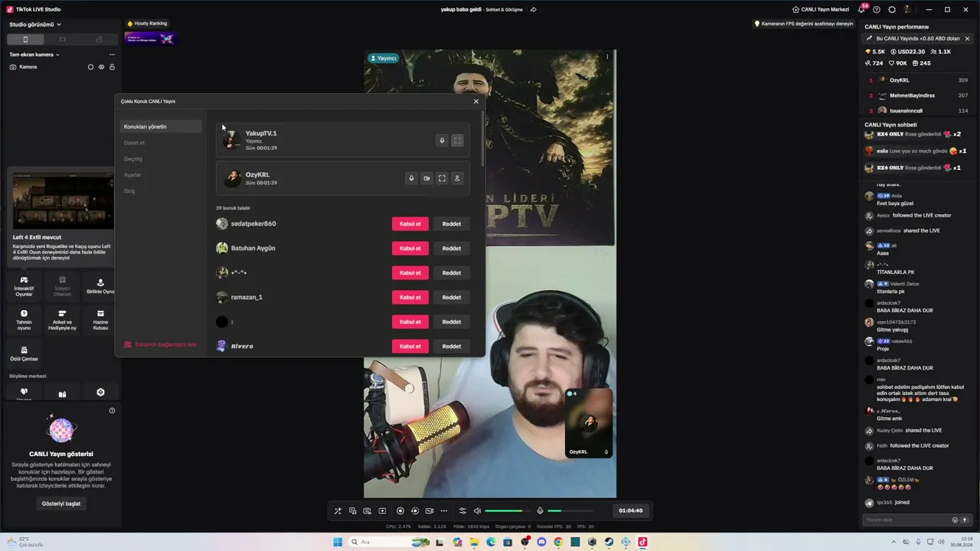The width and height of the screenshot is (980, 551).
Task: Open the Hourly Ranking badge
Action: pyautogui.click(x=146, y=24)
